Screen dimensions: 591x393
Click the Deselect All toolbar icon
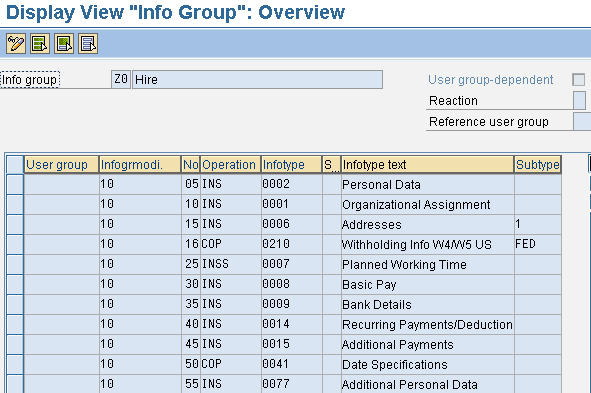(x=88, y=44)
